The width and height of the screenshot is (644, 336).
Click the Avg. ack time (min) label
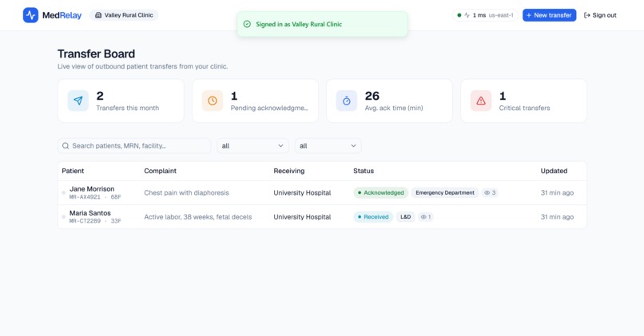394,108
